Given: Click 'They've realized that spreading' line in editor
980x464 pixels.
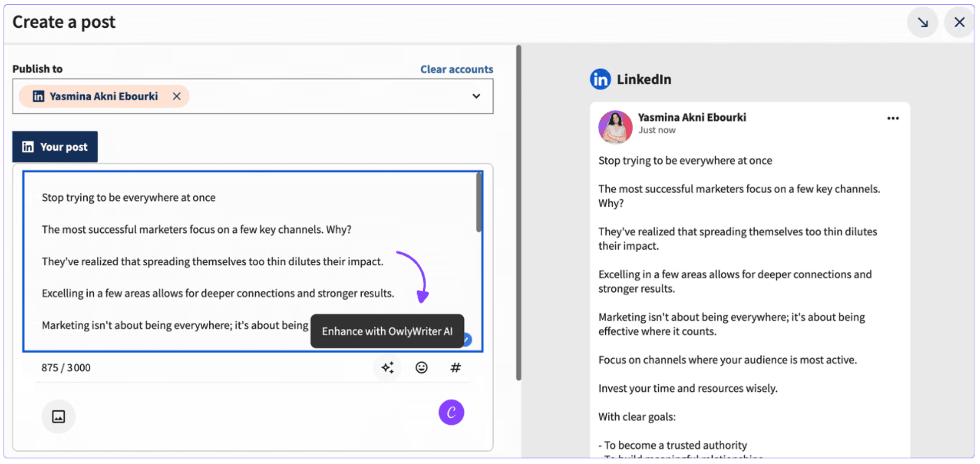Looking at the screenshot, I should tap(212, 262).
